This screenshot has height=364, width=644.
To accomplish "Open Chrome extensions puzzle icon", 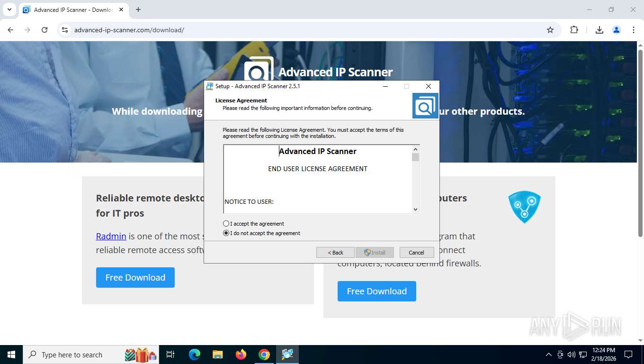I will (x=574, y=30).
